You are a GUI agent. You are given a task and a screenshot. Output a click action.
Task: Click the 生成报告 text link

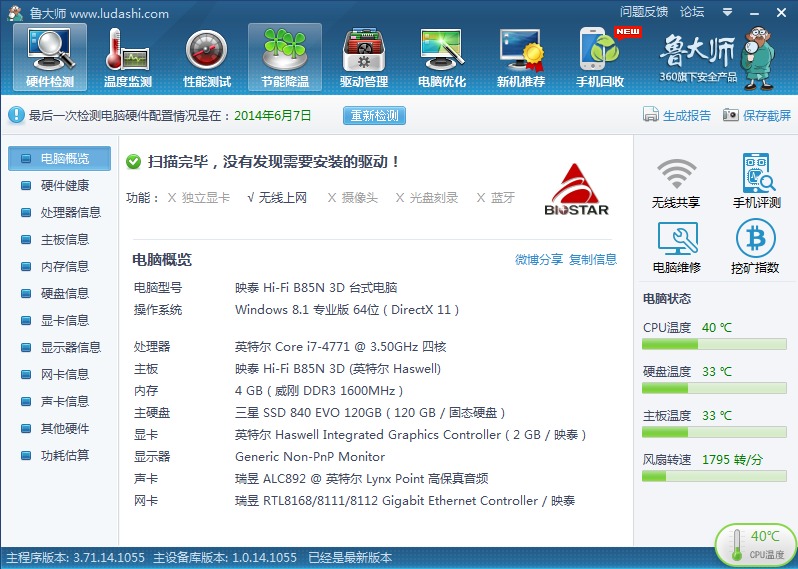[x=687, y=116]
